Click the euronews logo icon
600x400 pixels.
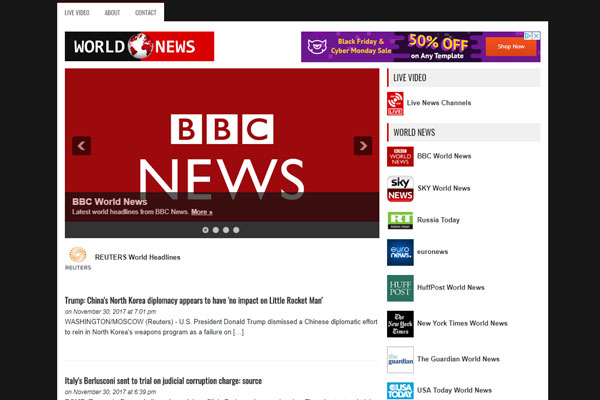pyautogui.click(x=399, y=252)
